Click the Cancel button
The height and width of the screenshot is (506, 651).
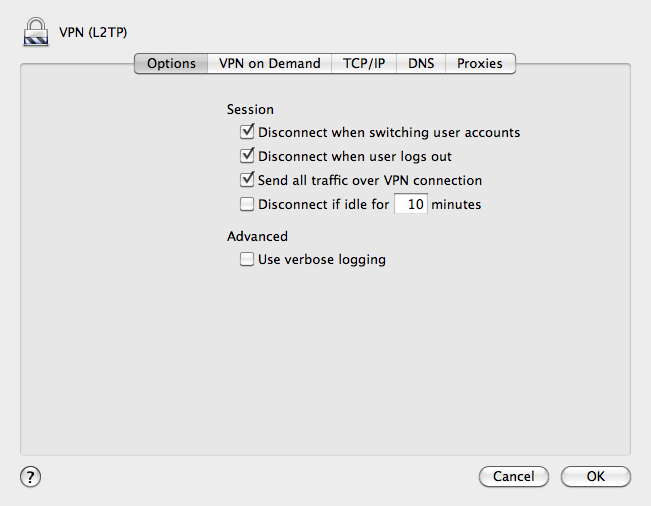point(514,476)
